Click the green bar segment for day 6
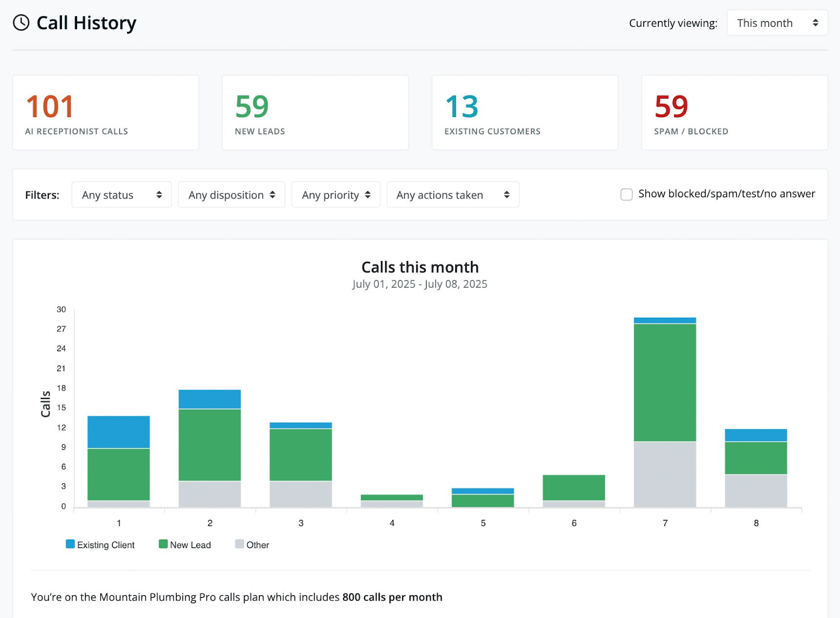The image size is (840, 618). click(574, 487)
